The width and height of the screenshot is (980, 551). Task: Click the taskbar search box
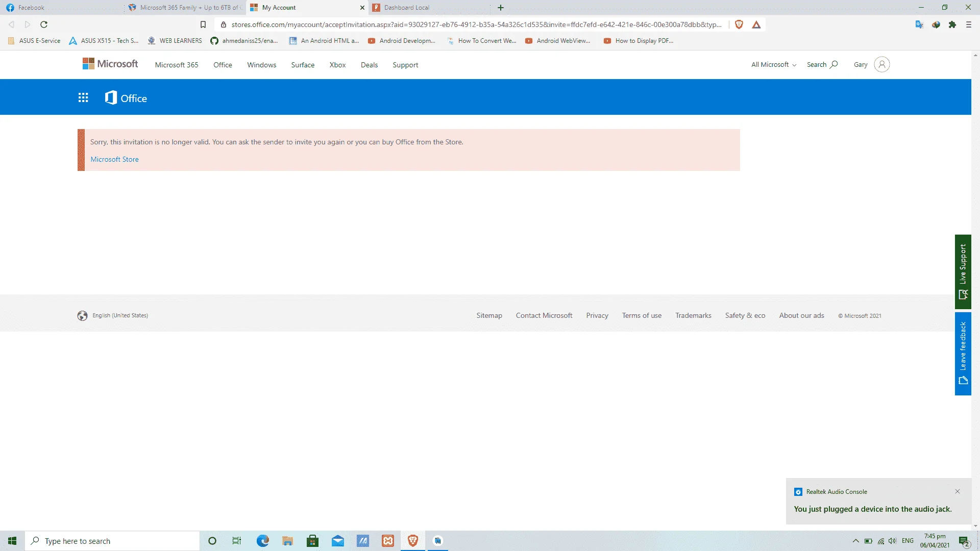pyautogui.click(x=112, y=541)
